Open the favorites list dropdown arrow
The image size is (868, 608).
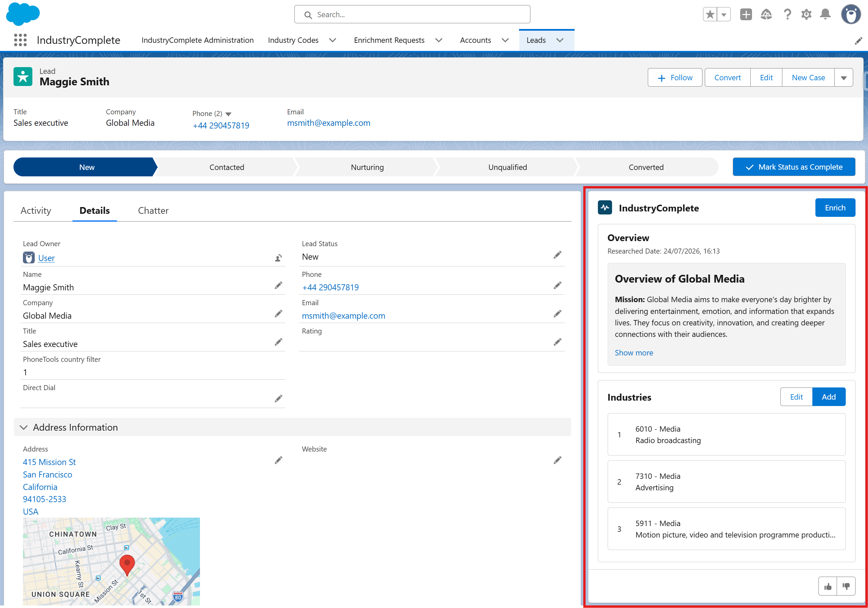coord(724,15)
